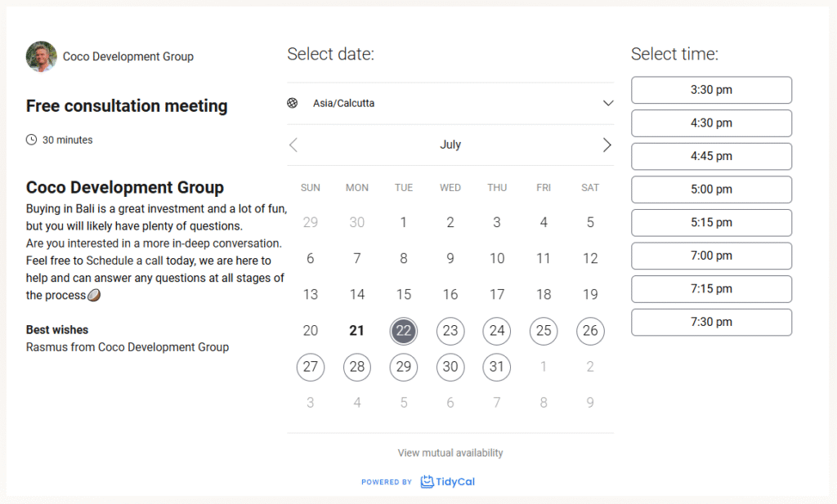Click the Powered by TidyCal link
Screen dimensions: 837x504
(418, 482)
